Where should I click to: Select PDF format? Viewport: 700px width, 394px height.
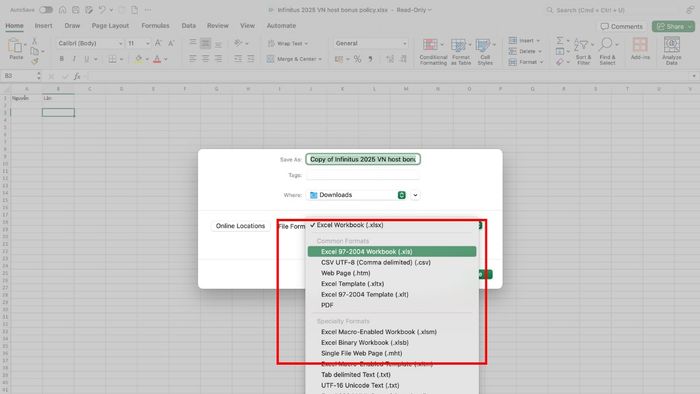[392, 305]
